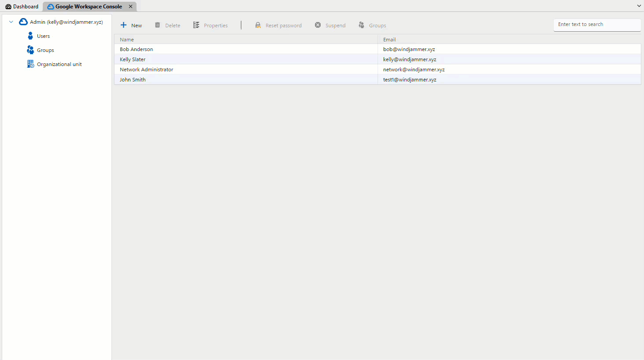Click the search text field
Screen dimensions: 644x360
pyautogui.click(x=596, y=25)
